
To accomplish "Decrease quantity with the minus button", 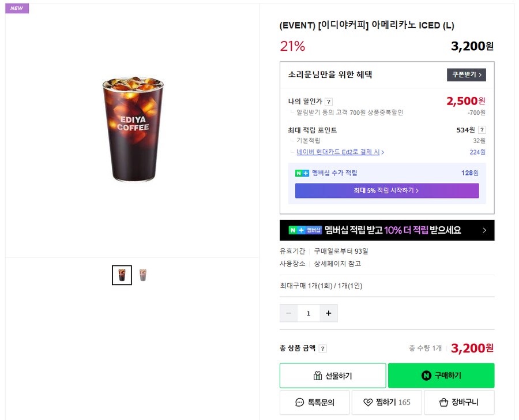I will [x=288, y=313].
